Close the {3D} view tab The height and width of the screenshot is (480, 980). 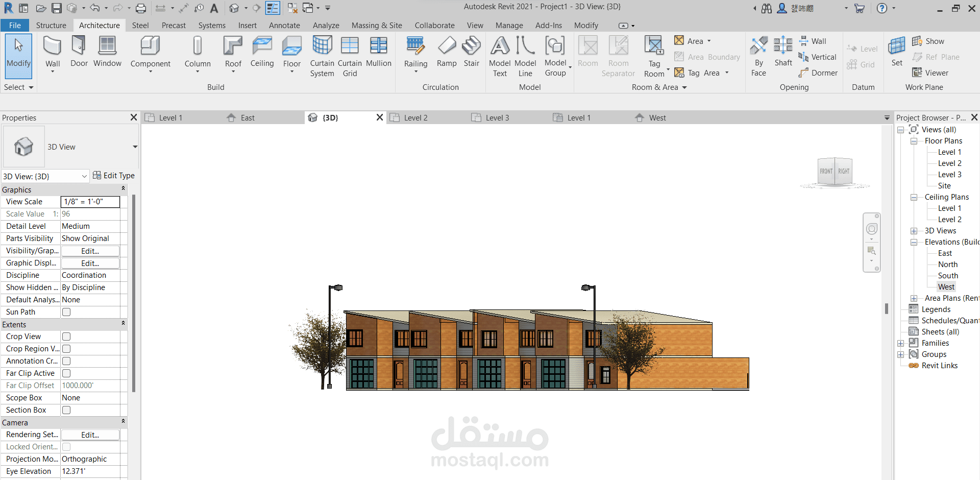(380, 117)
